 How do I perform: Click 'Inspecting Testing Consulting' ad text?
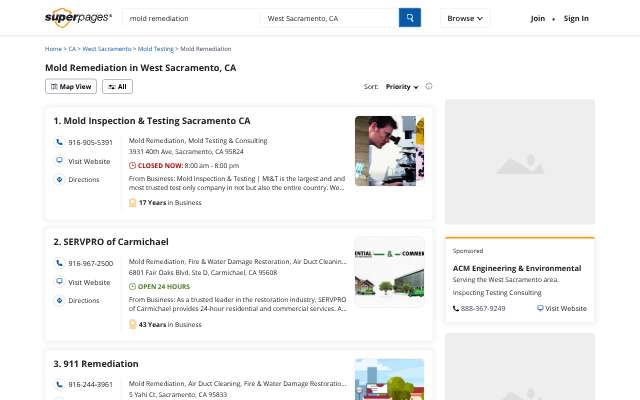tap(497, 293)
